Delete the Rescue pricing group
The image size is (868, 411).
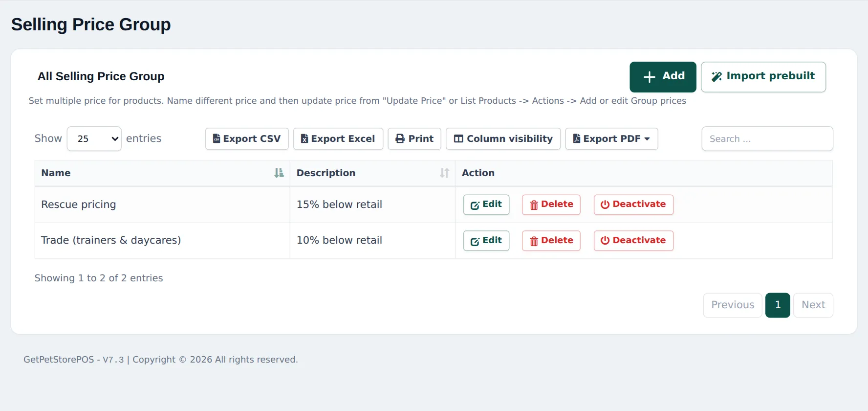[x=551, y=205]
